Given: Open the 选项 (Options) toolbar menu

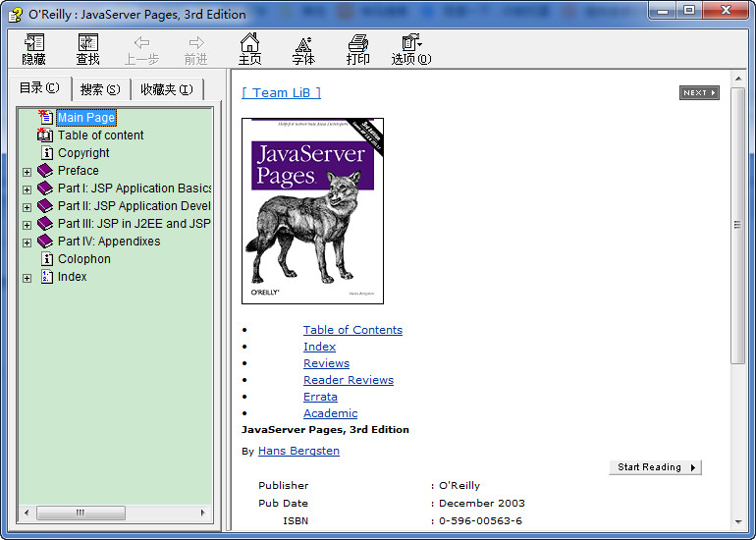Looking at the screenshot, I should pyautogui.click(x=411, y=49).
